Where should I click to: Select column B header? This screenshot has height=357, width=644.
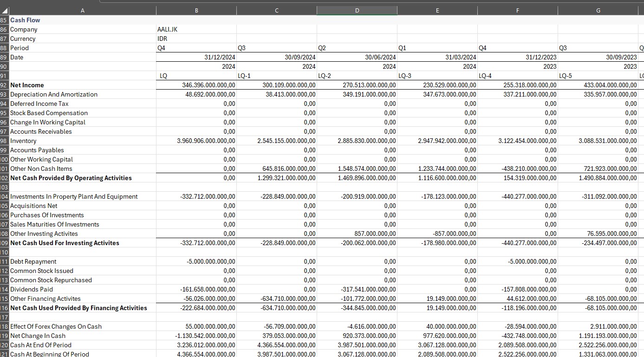pyautogui.click(x=196, y=11)
